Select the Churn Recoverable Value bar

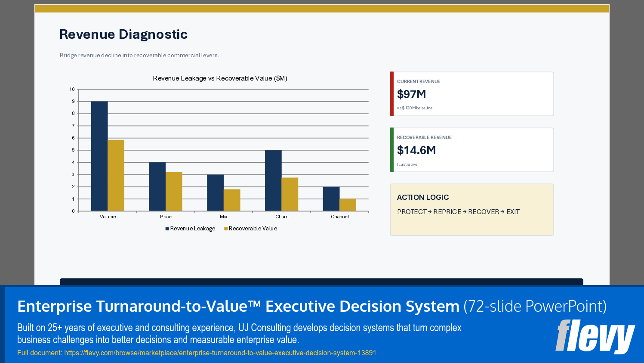[290, 194]
